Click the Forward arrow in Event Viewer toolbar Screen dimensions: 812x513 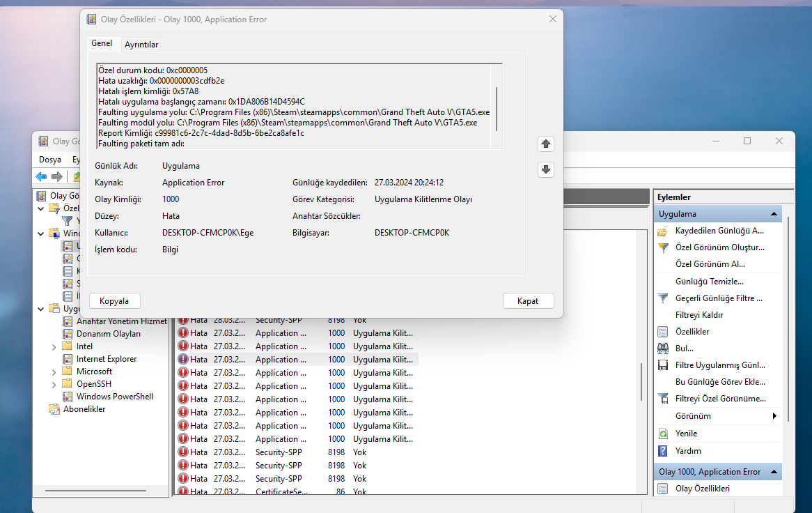tap(57, 177)
